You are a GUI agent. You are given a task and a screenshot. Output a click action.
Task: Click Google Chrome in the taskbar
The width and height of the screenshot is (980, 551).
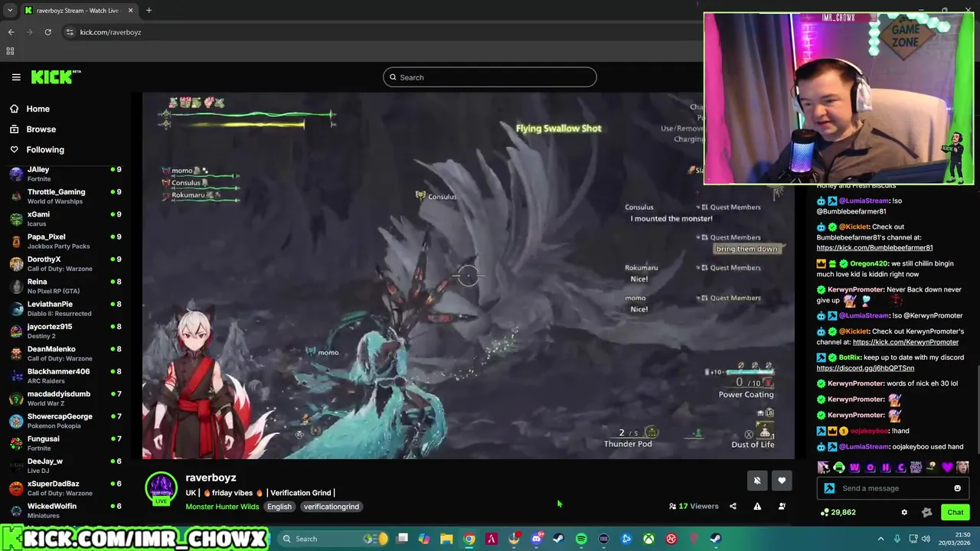pyautogui.click(x=469, y=539)
